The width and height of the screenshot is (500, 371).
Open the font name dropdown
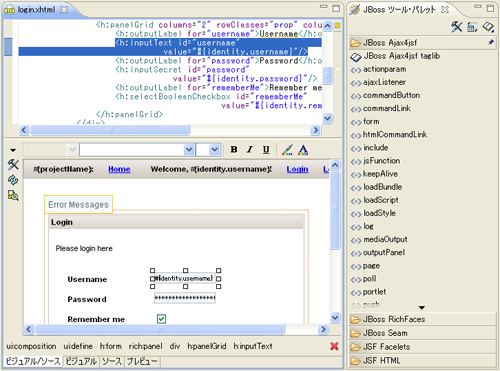point(189,150)
